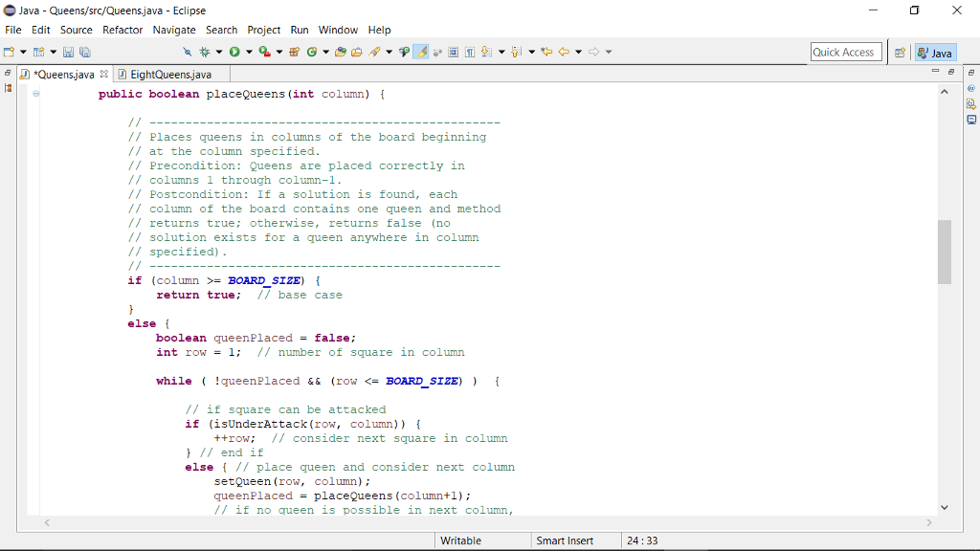980x551 pixels.
Task: Save the current Queens.java file
Action: pyautogui.click(x=70, y=52)
